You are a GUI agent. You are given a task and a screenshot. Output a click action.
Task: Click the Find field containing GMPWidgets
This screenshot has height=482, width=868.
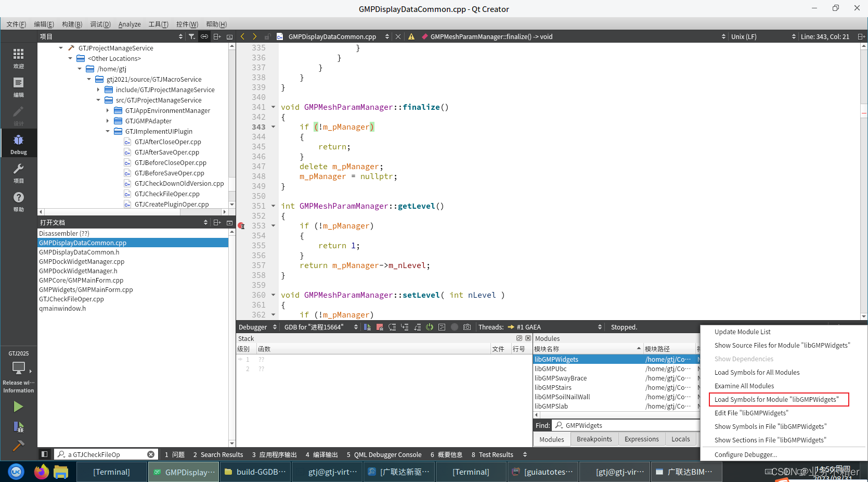[626, 425]
